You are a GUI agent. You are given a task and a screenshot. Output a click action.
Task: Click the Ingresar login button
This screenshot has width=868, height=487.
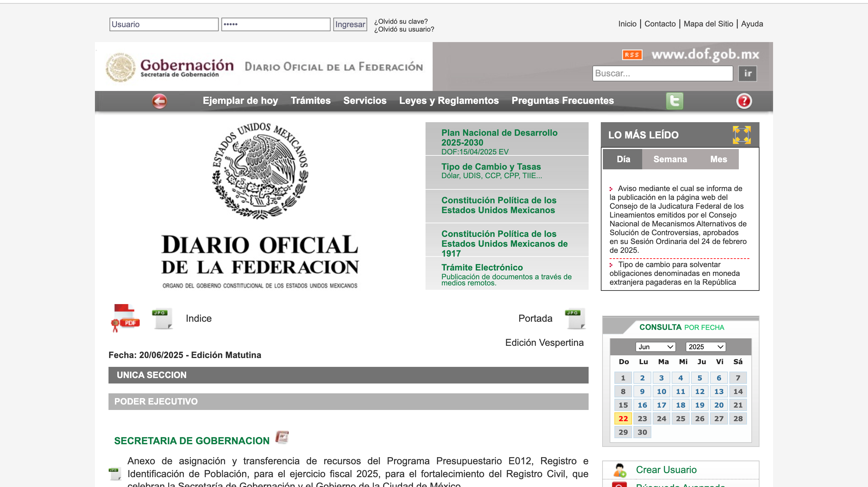pyautogui.click(x=350, y=24)
